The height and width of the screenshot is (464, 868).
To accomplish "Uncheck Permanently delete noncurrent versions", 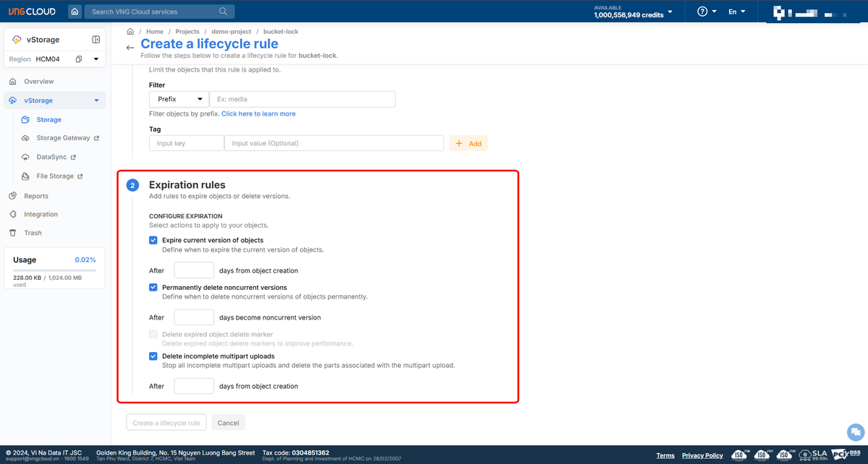I will pos(153,288).
